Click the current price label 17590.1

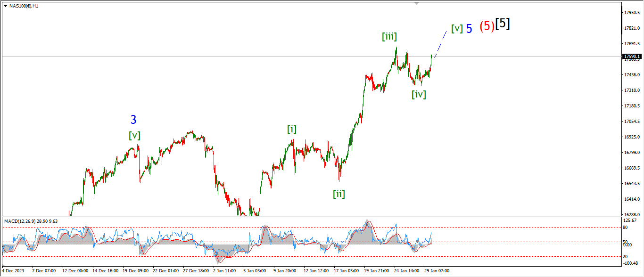[632, 57]
